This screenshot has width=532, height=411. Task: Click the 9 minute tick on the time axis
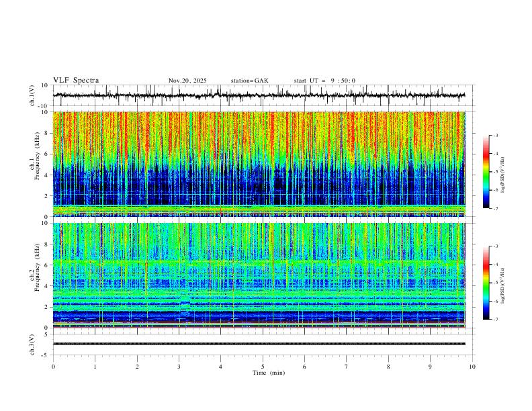click(430, 367)
